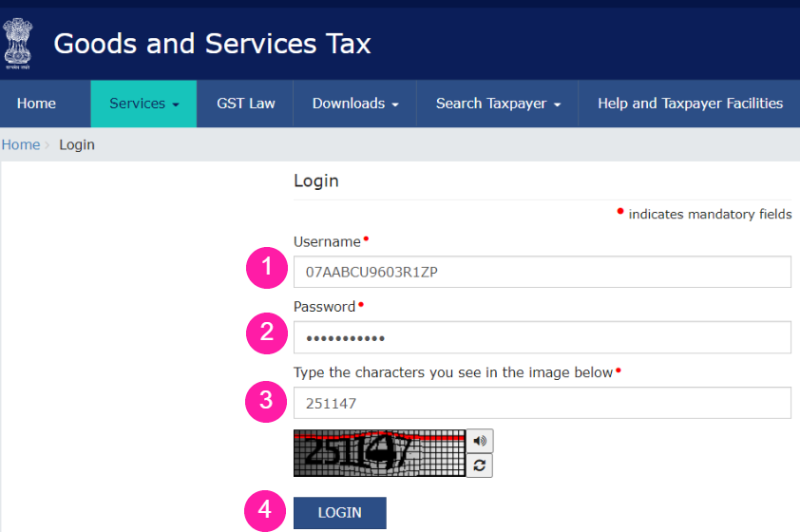
Task: Follow the Home breadcrumb link
Action: click(x=21, y=144)
